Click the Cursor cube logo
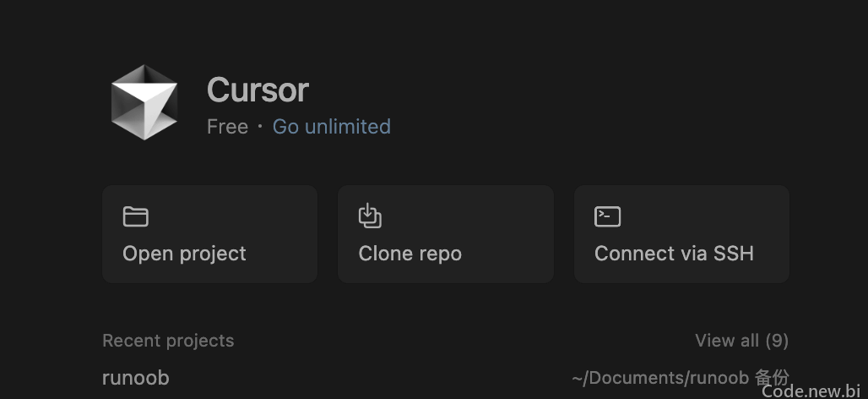Viewport: 868px width, 399px height. pyautogui.click(x=144, y=102)
